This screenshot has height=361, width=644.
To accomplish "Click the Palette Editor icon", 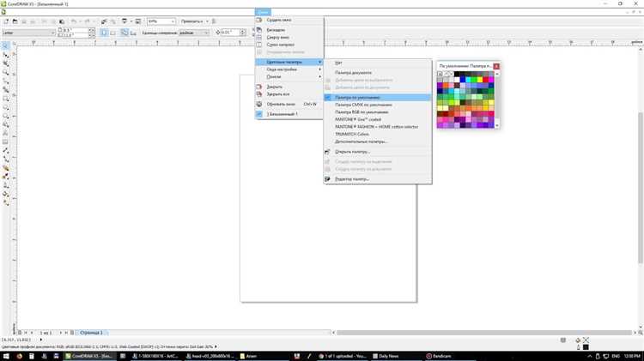I will tap(327, 179).
